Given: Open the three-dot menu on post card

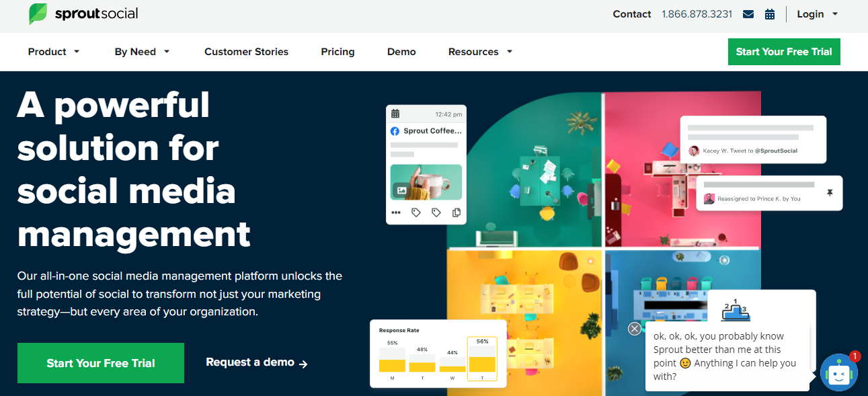Looking at the screenshot, I should pos(396,212).
